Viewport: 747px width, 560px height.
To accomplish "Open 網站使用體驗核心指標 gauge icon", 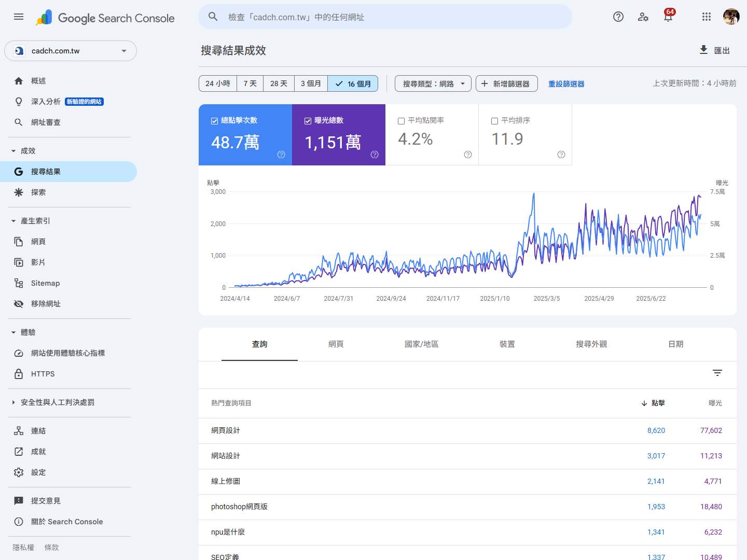I will (x=19, y=353).
